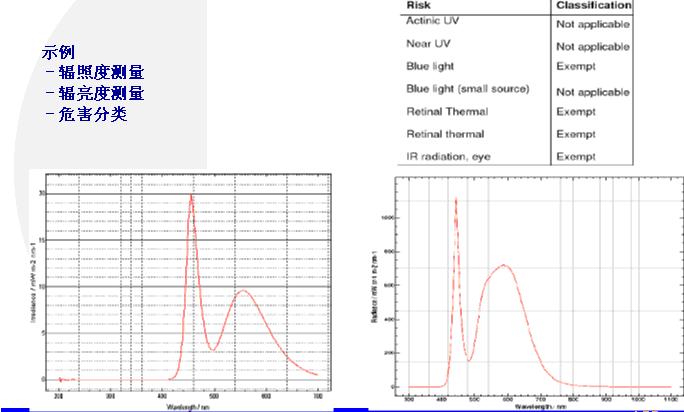Click 'Exempt' in the IR radiation row

[576, 157]
